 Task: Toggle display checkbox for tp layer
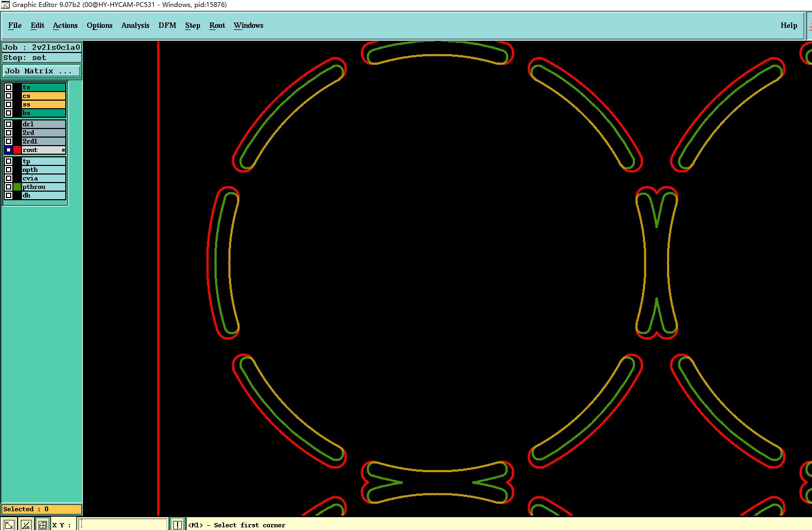9,161
